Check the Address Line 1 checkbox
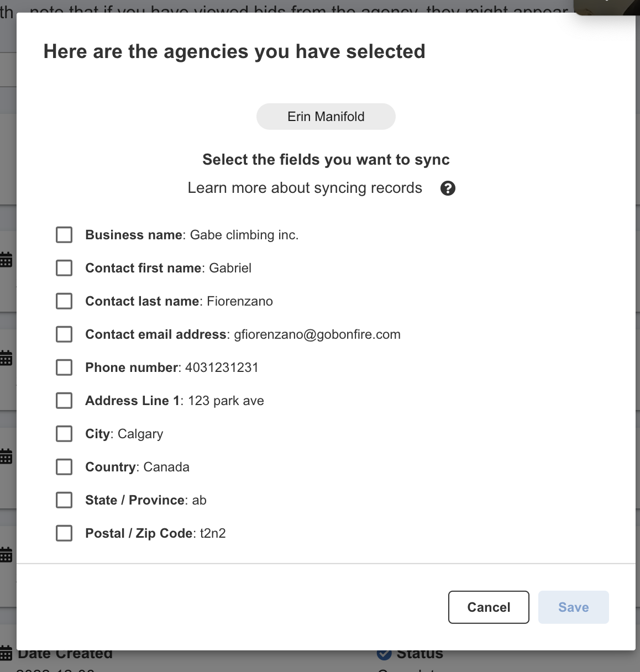The height and width of the screenshot is (672, 640). (x=64, y=401)
